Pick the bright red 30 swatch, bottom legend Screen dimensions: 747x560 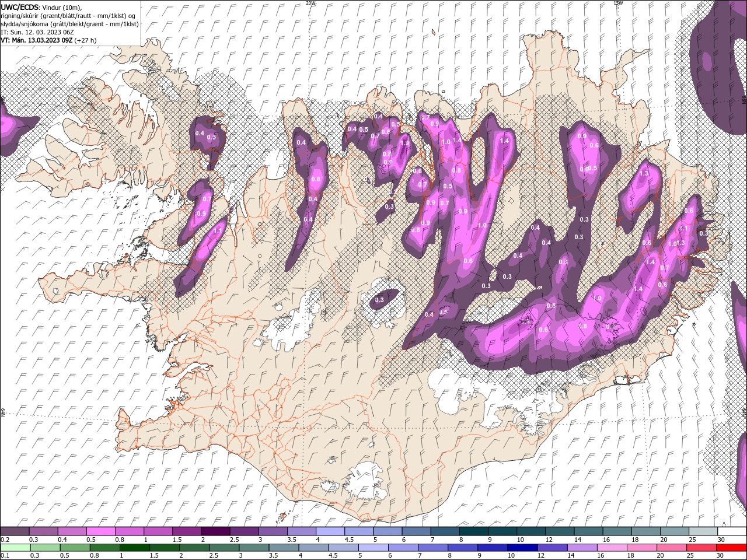point(732,548)
